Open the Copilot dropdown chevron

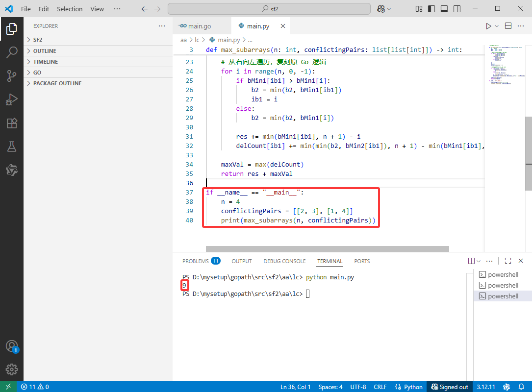[x=389, y=9]
